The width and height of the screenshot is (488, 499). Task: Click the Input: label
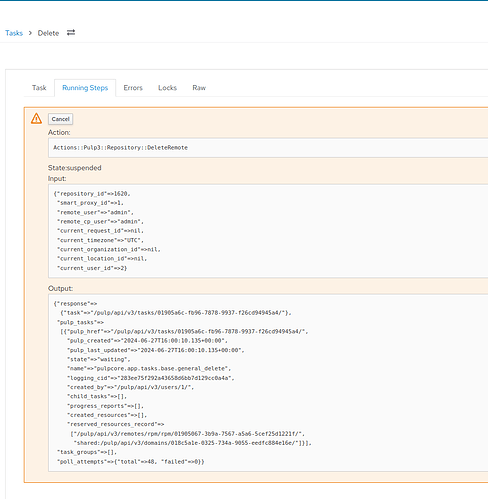point(57,178)
